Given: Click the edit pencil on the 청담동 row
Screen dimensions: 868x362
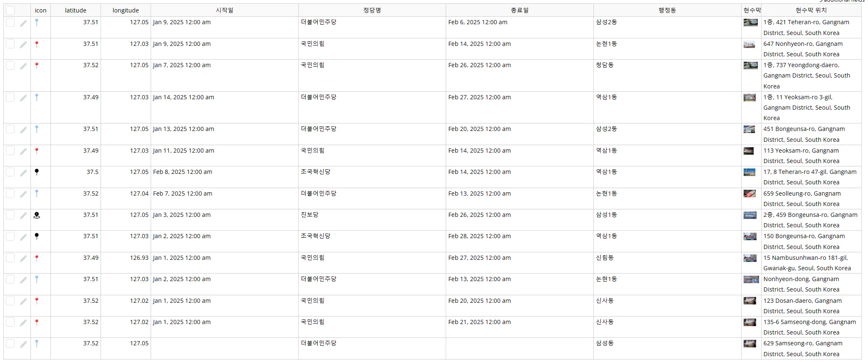Looking at the screenshot, I should [24, 65].
